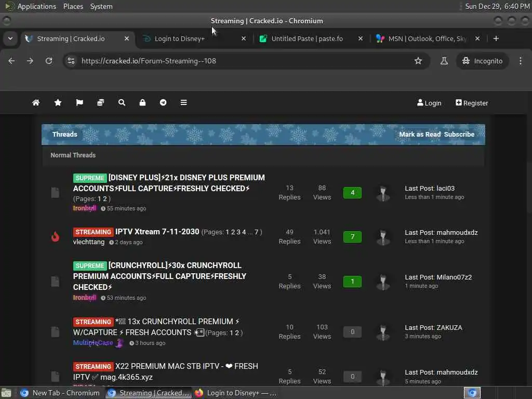Click the show desktop icon in taskbar
The image size is (532, 399).
(6, 393)
